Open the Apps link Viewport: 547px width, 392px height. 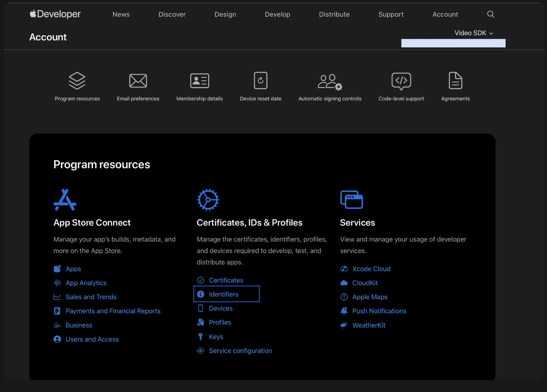point(73,269)
